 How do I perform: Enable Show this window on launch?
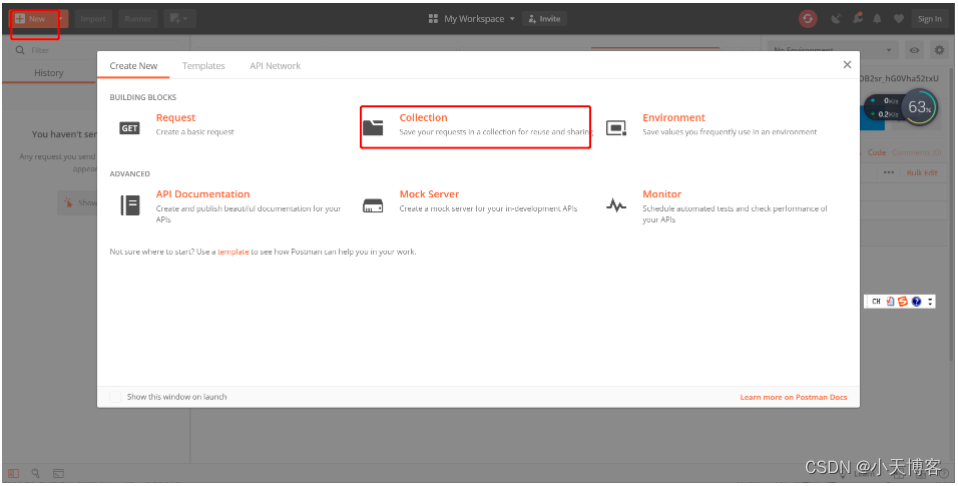click(x=115, y=397)
